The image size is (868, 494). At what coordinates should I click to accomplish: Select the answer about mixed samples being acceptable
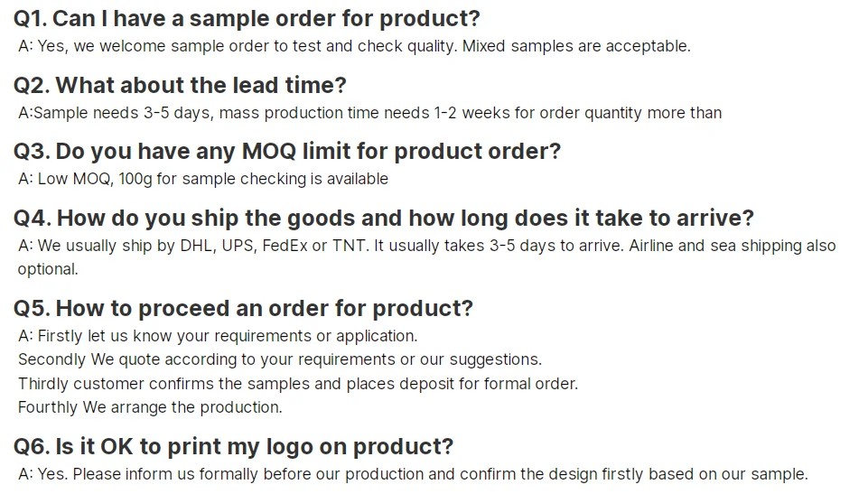click(354, 46)
